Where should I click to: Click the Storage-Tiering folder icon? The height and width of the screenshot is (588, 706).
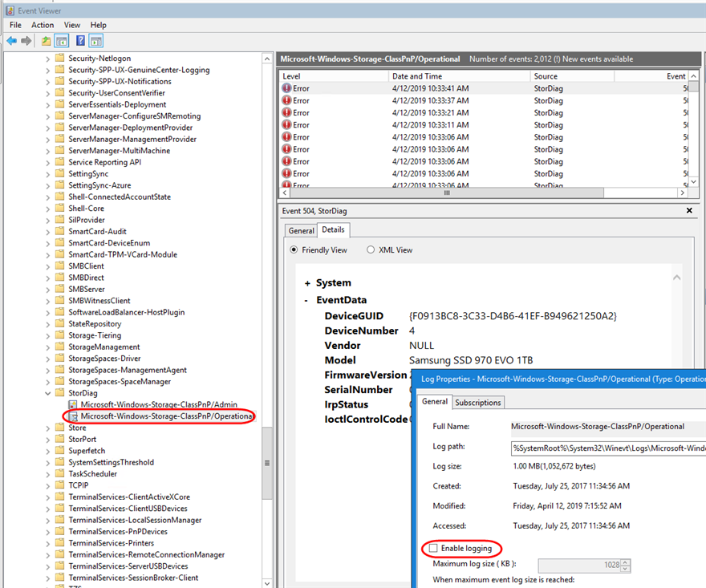[x=60, y=335]
